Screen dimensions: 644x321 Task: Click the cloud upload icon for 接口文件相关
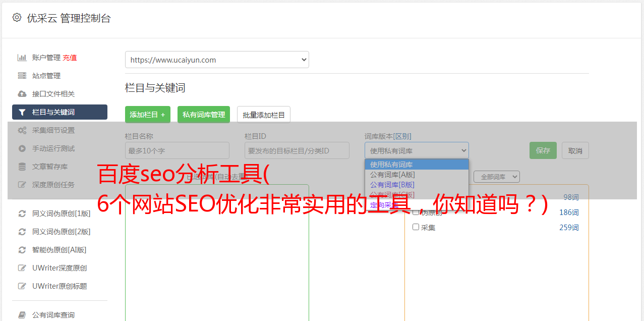22,94
